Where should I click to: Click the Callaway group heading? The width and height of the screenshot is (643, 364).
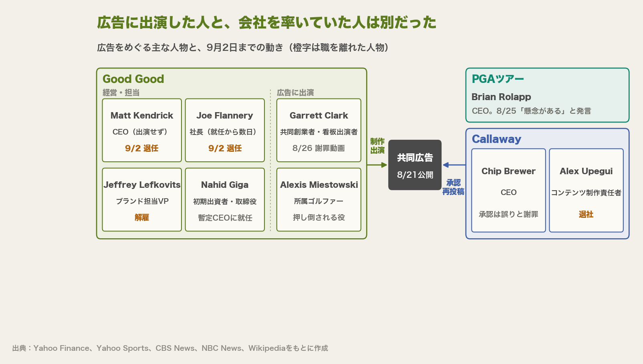tap(496, 139)
